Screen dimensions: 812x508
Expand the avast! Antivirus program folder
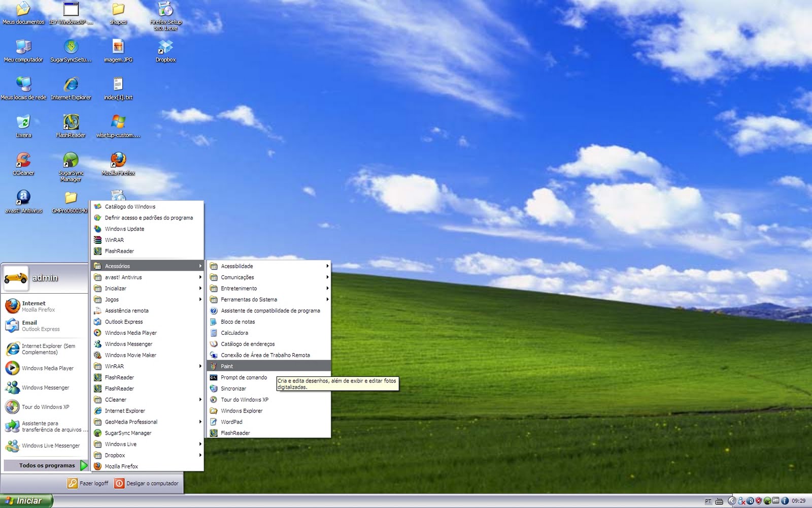[x=147, y=277]
